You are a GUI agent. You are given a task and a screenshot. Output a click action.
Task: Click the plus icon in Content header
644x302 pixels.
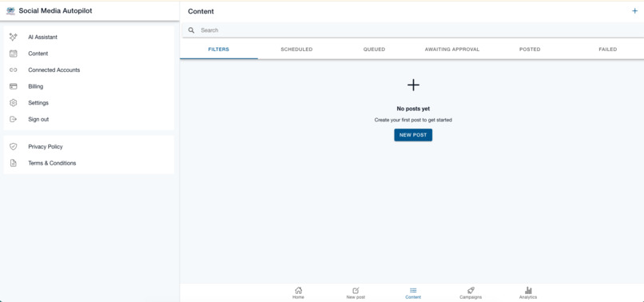(634, 11)
